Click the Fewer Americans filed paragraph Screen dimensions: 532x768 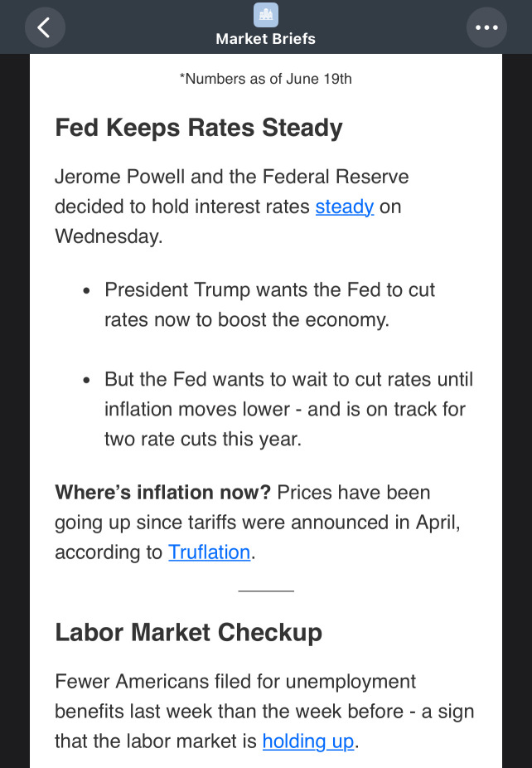point(264,711)
